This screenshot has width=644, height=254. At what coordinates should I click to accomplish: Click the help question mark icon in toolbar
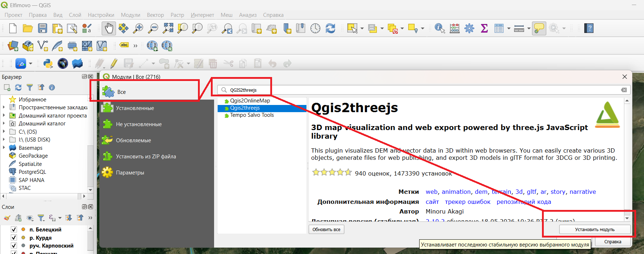click(x=589, y=28)
